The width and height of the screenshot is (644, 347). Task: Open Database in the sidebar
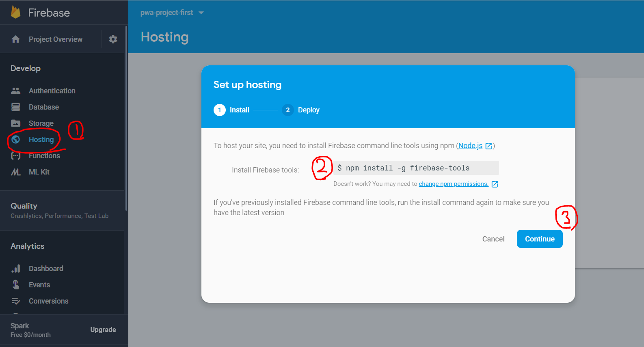coord(44,107)
